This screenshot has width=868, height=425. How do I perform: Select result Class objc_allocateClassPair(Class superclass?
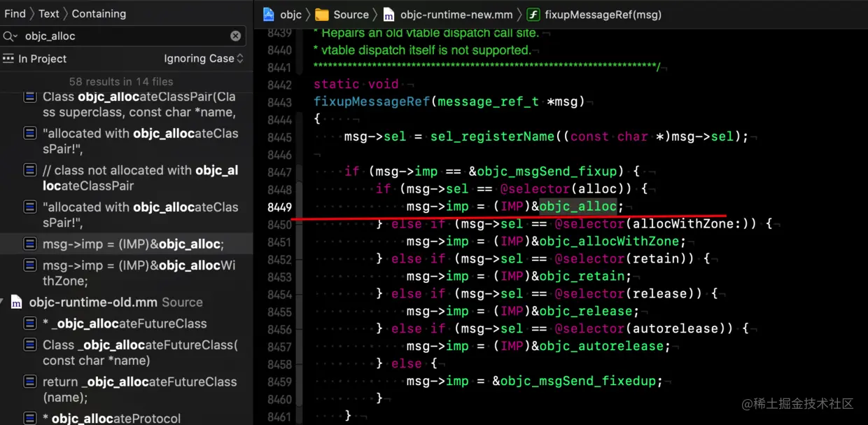[x=126, y=104]
